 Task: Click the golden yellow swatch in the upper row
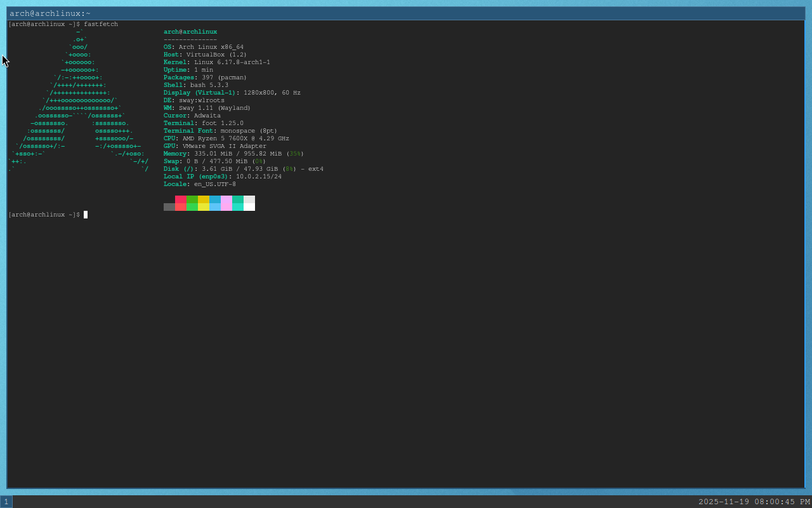point(204,199)
